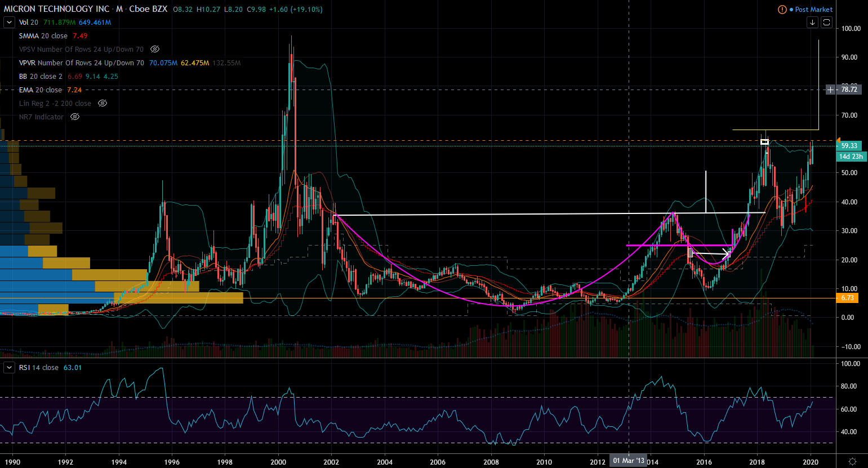Click 70.00 on the price scale
The image size is (868, 468).
click(x=851, y=115)
